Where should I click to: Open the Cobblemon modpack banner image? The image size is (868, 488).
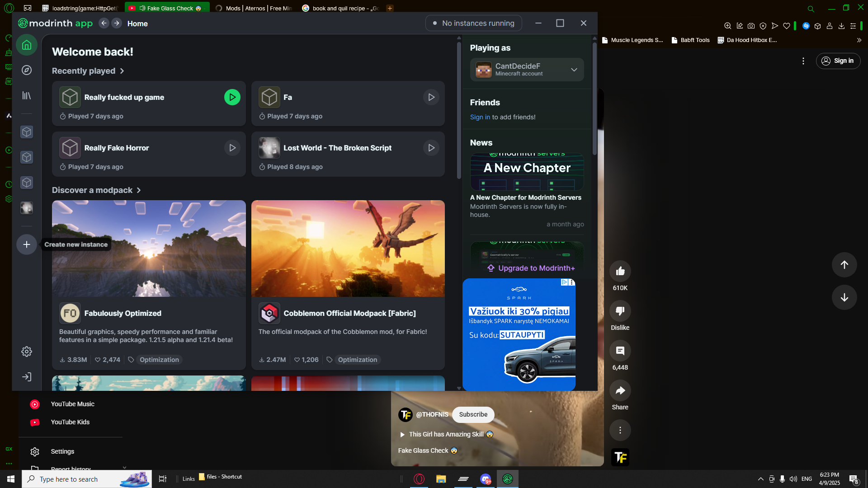[x=348, y=249]
